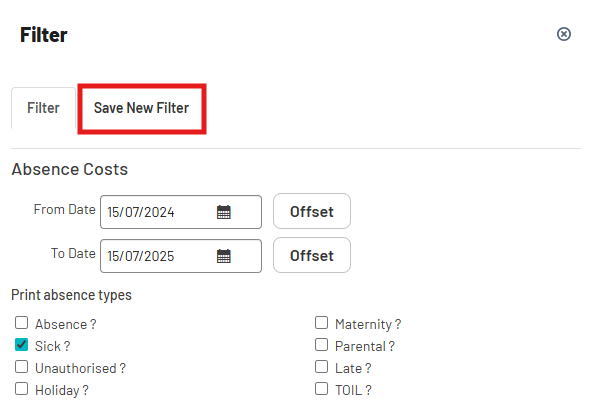590x412 pixels.
Task: Switch to the Save New Filter tab
Action: (x=141, y=108)
